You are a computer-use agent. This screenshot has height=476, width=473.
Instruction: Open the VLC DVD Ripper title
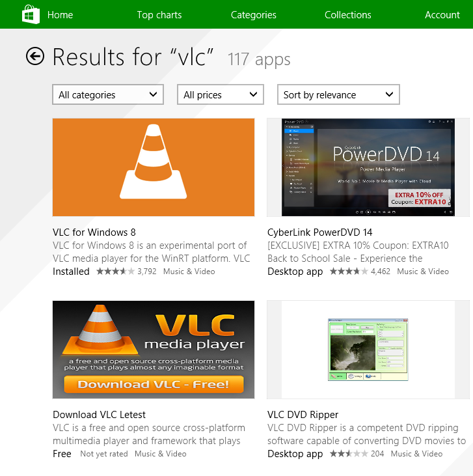pos(303,415)
